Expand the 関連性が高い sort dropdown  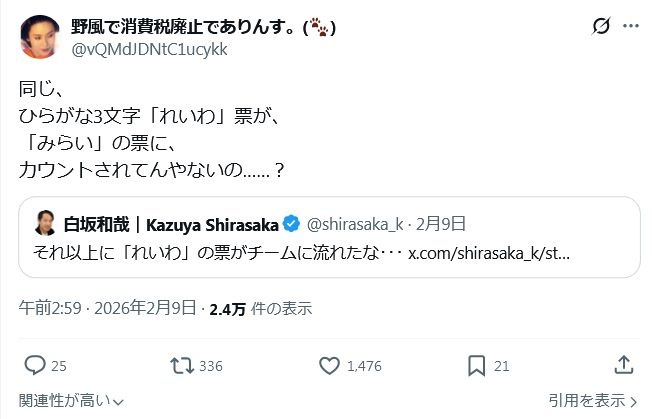71,401
